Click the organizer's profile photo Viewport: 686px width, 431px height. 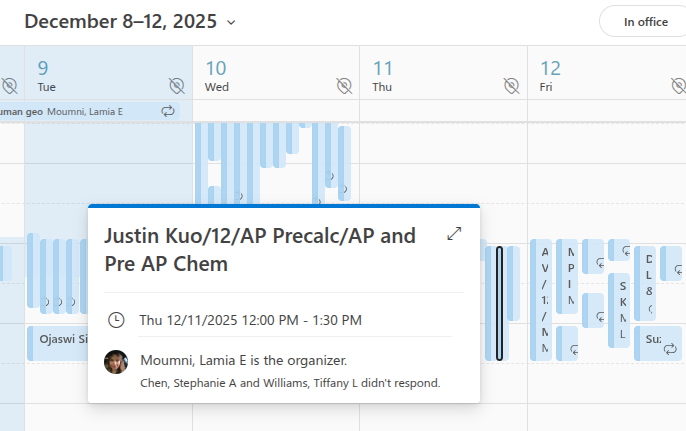(116, 362)
